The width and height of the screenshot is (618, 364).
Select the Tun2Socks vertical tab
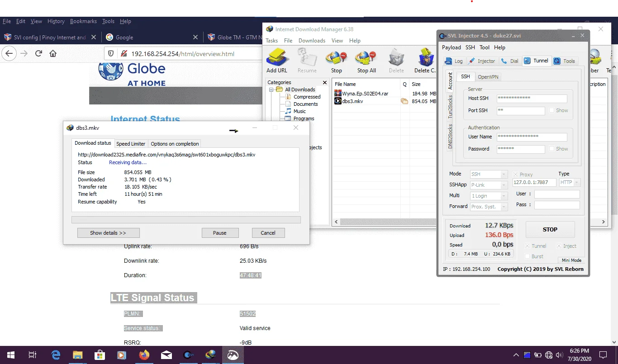[x=450, y=107]
